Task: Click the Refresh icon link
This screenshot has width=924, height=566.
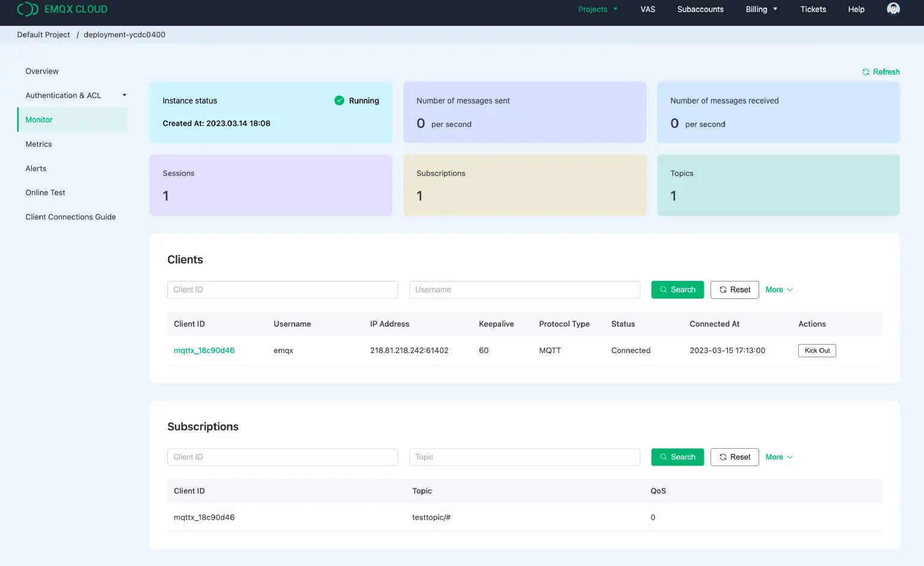Action: pos(881,72)
